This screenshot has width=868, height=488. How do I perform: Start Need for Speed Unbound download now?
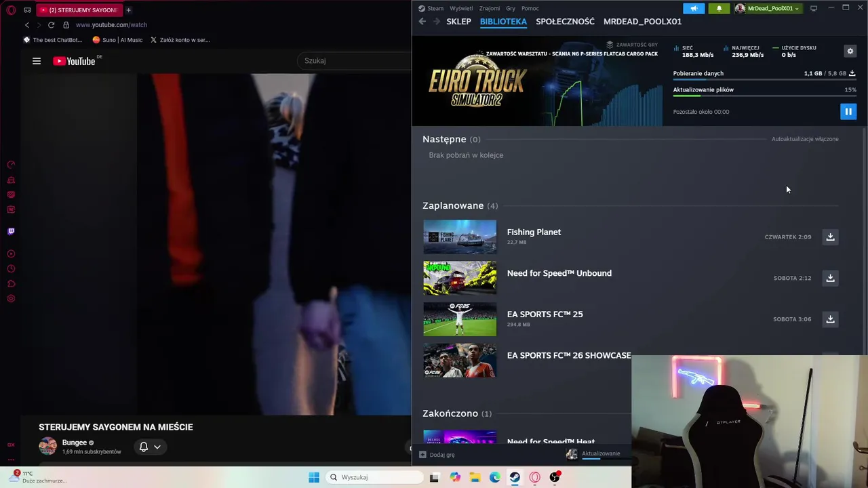(830, 278)
